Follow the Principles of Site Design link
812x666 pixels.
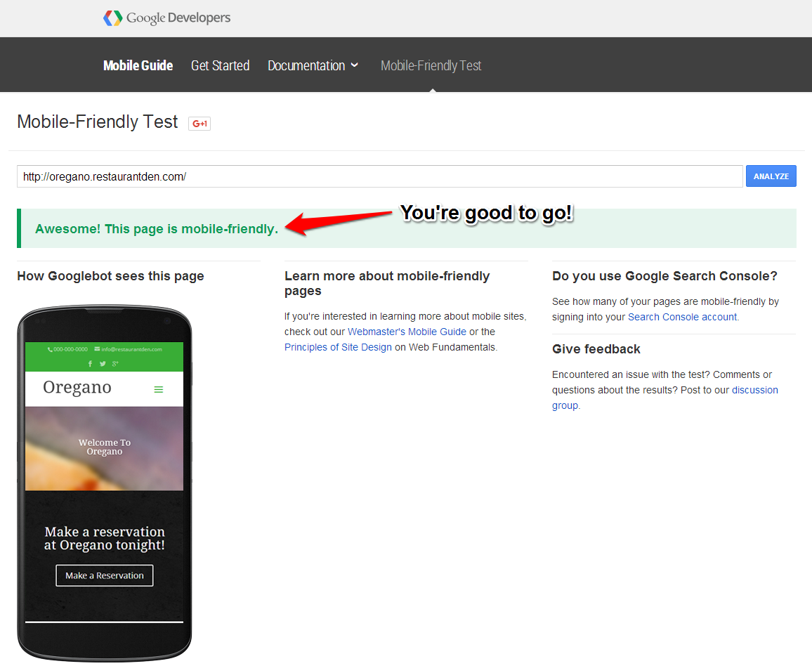point(338,347)
